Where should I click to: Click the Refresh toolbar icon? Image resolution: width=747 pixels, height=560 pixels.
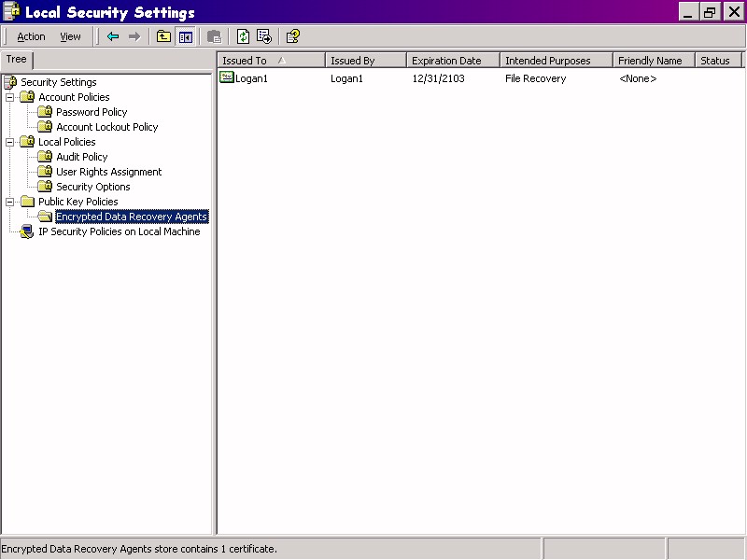243,36
